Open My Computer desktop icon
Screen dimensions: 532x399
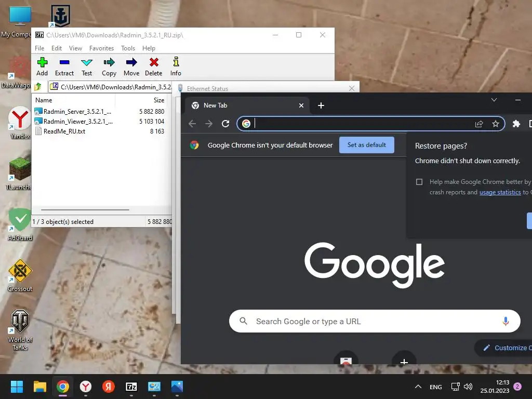16,22
